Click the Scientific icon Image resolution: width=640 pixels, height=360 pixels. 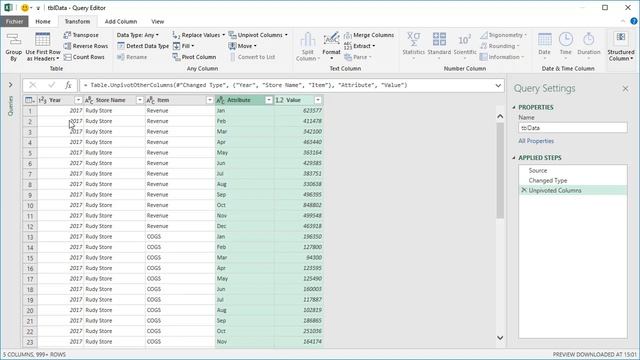point(464,40)
